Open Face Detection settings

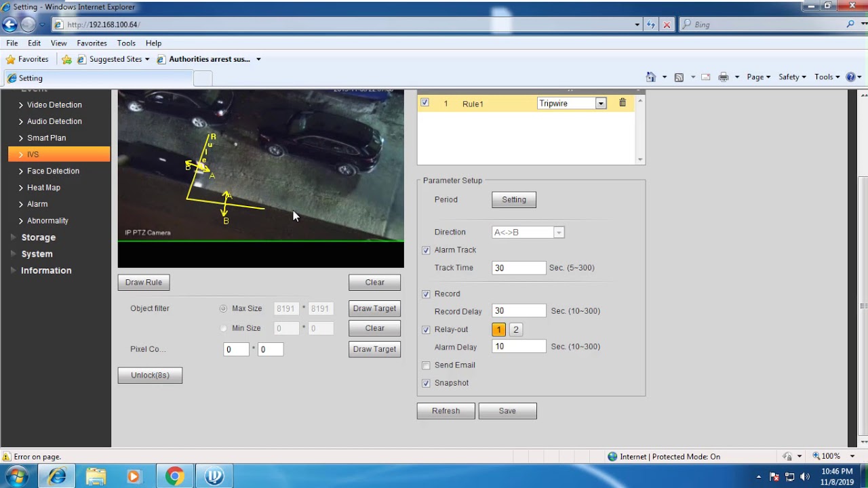click(53, 171)
